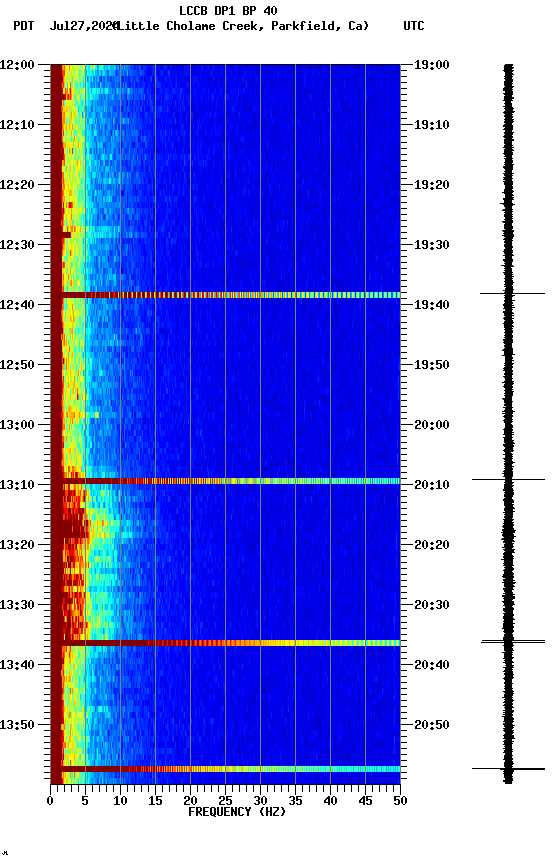Screen dimensions: 552x864
Task: Click the title text 'LCCB DP1 BP 40'
Action: click(228, 10)
